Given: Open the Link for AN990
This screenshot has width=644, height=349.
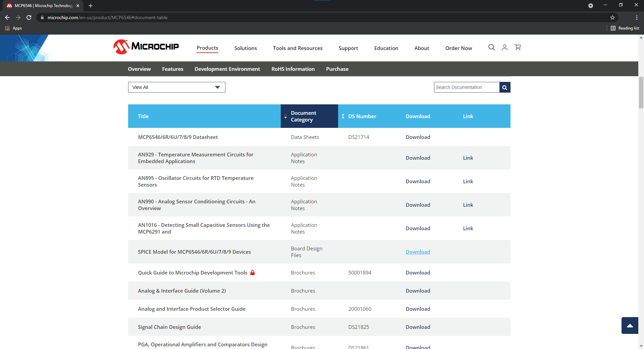Looking at the screenshot, I should [x=468, y=205].
